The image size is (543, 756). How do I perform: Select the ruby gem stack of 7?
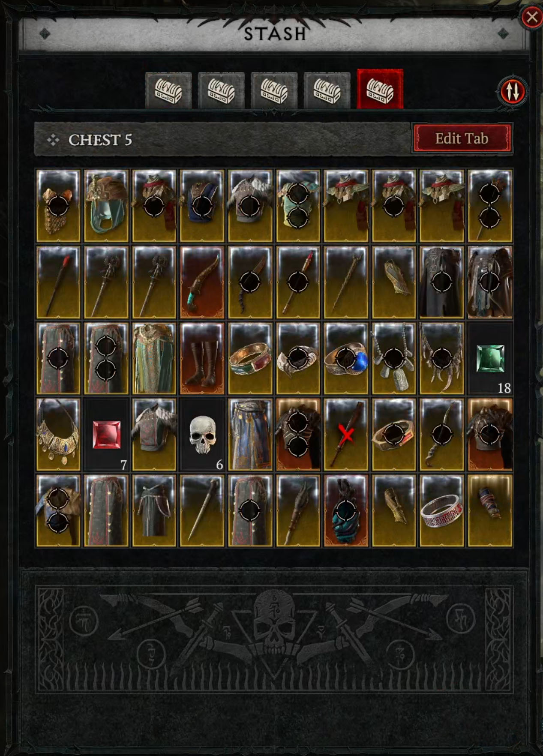point(106,435)
